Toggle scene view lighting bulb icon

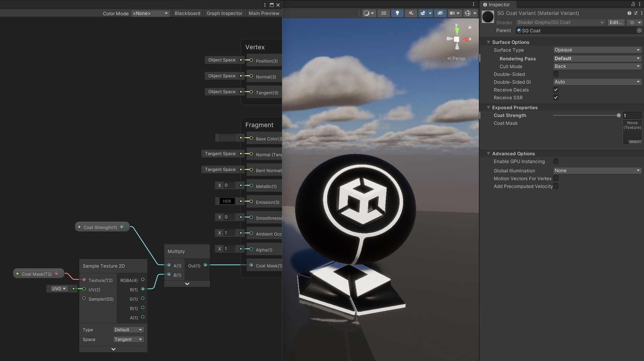click(x=397, y=13)
